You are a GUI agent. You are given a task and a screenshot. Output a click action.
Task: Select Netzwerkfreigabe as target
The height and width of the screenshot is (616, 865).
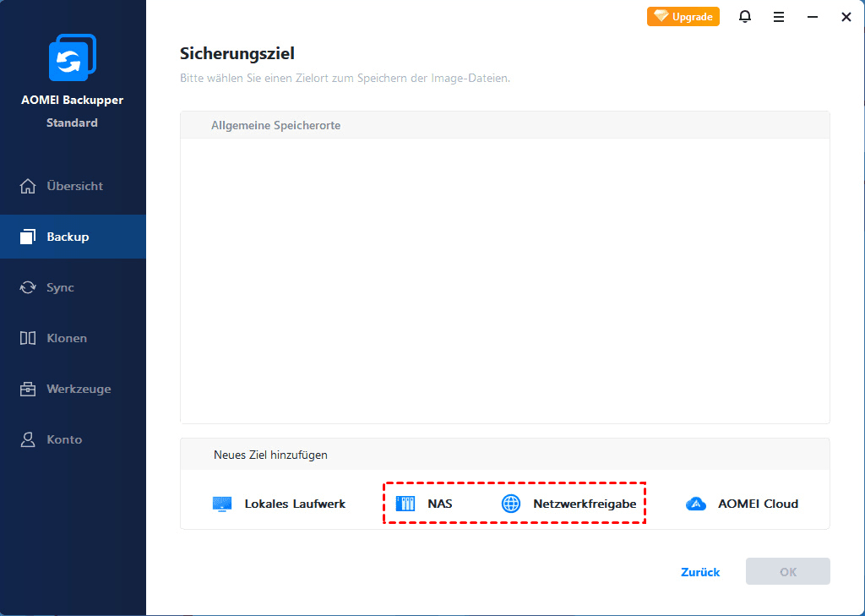pos(569,504)
